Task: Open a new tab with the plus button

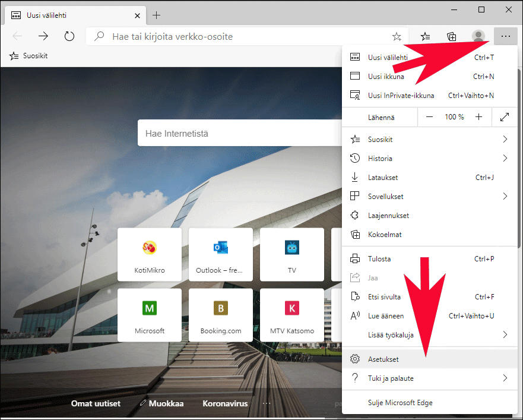Action: 157,15
